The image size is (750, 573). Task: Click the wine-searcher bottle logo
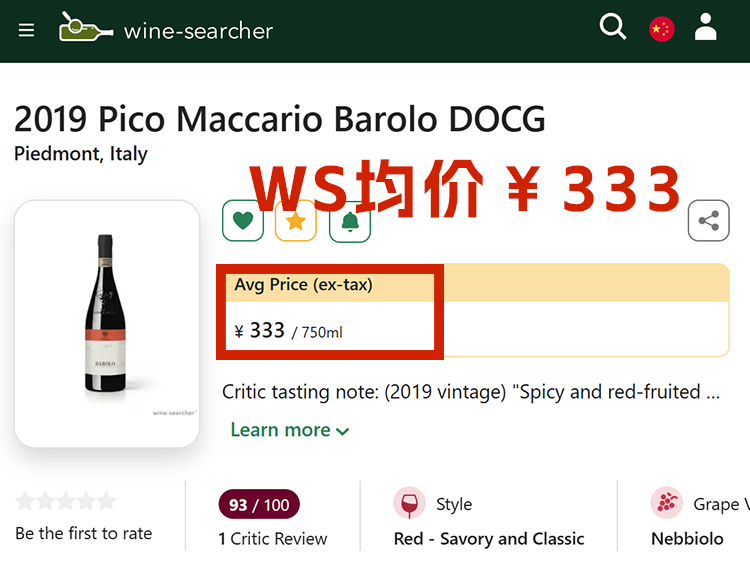click(x=86, y=27)
